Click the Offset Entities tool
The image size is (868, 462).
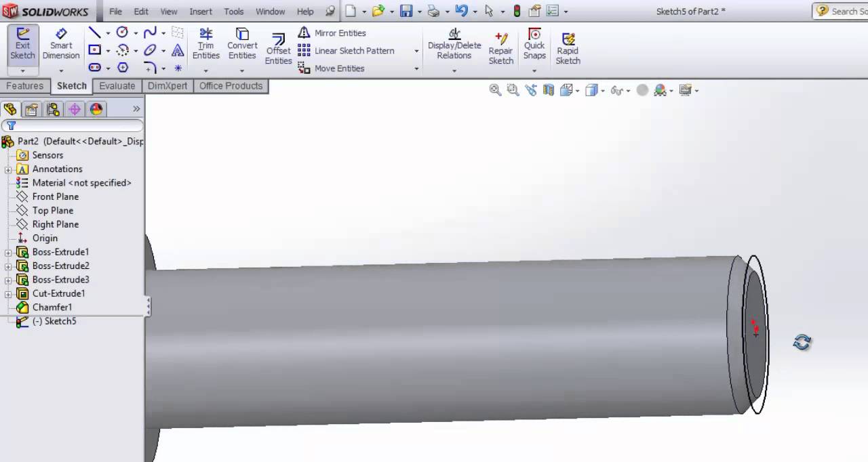(x=278, y=49)
